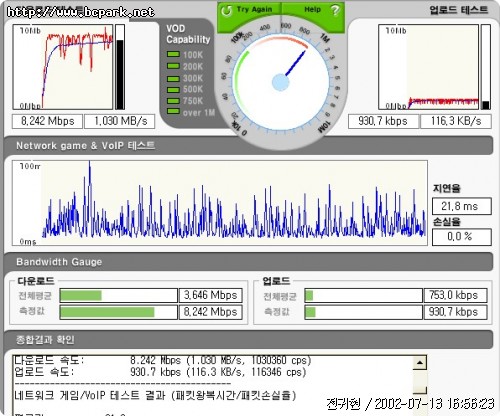Click the download speed graph
The image size is (500, 416).
63,67
